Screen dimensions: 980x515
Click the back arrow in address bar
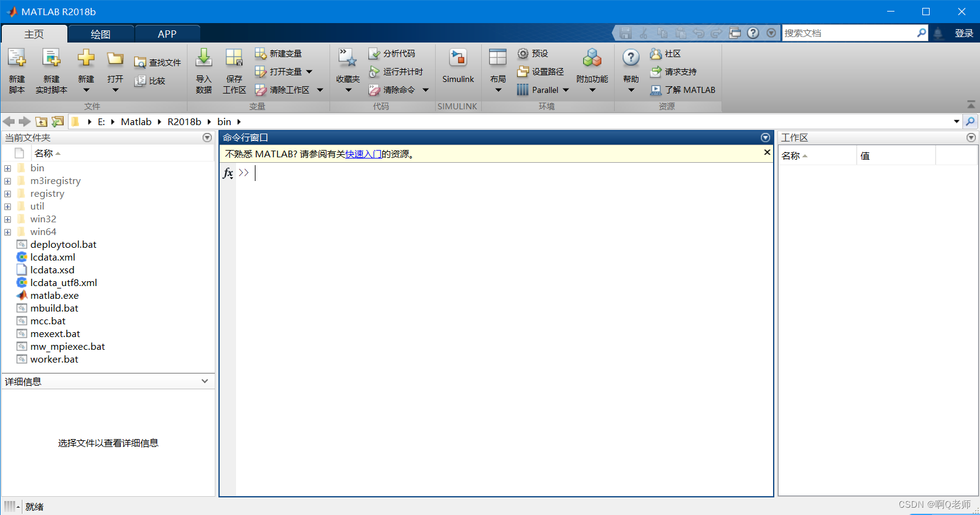click(x=8, y=121)
